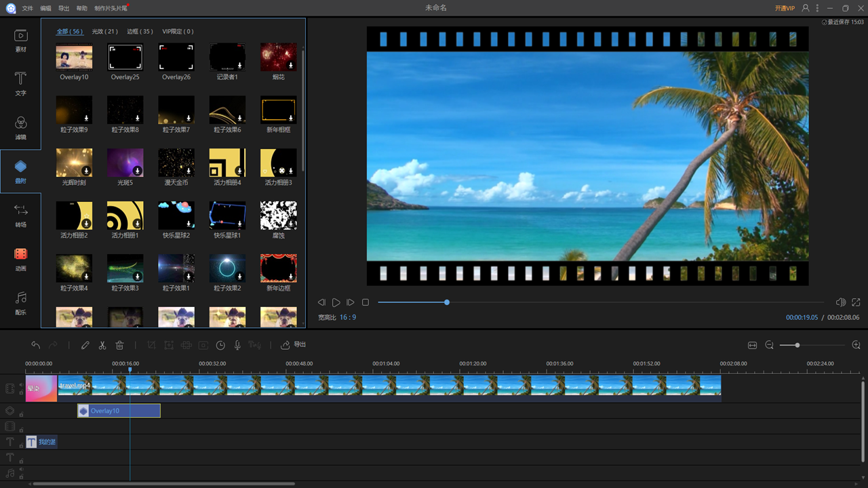Open the 配乐 (Music) sidebar panel
The image size is (868, 488).
(20, 302)
